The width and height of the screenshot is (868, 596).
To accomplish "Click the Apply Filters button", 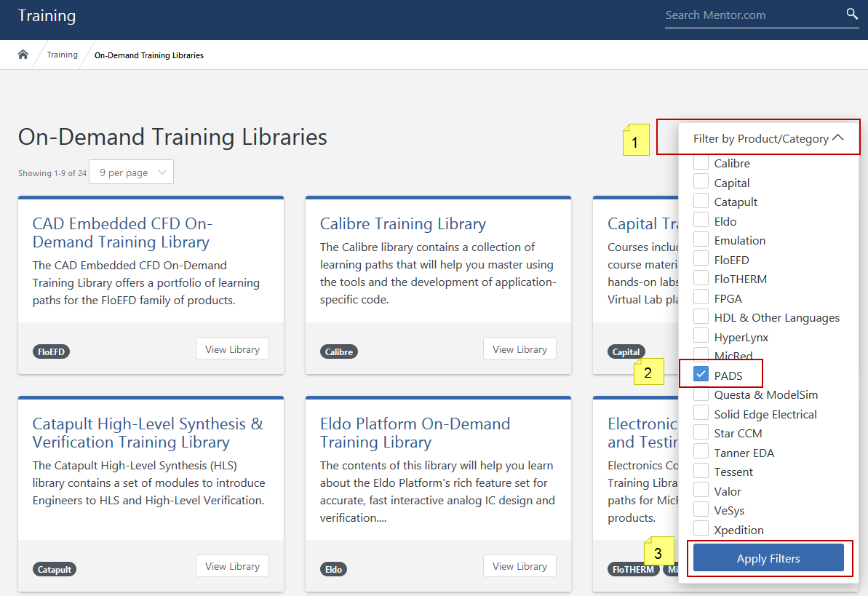I will 768,557.
